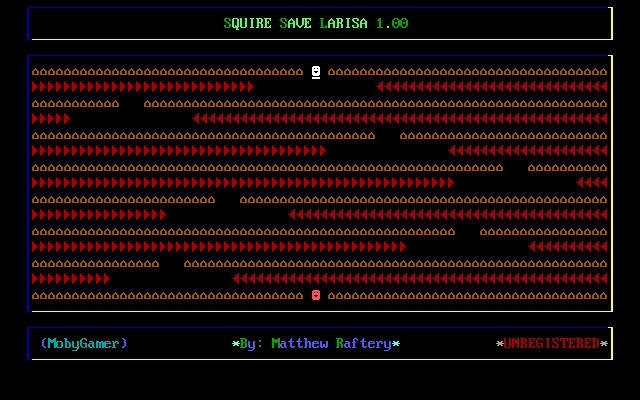
Task: Click the white squire face character
Action: point(316,72)
